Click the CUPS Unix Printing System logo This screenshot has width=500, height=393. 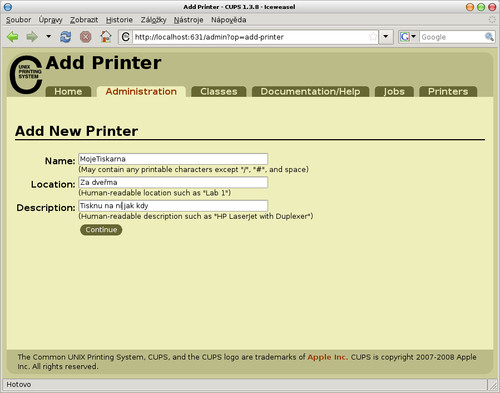pos(26,74)
